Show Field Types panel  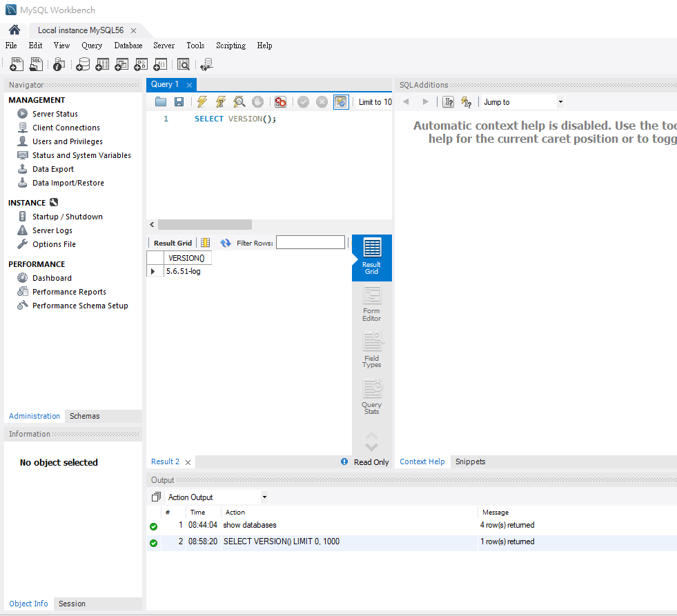(x=372, y=350)
